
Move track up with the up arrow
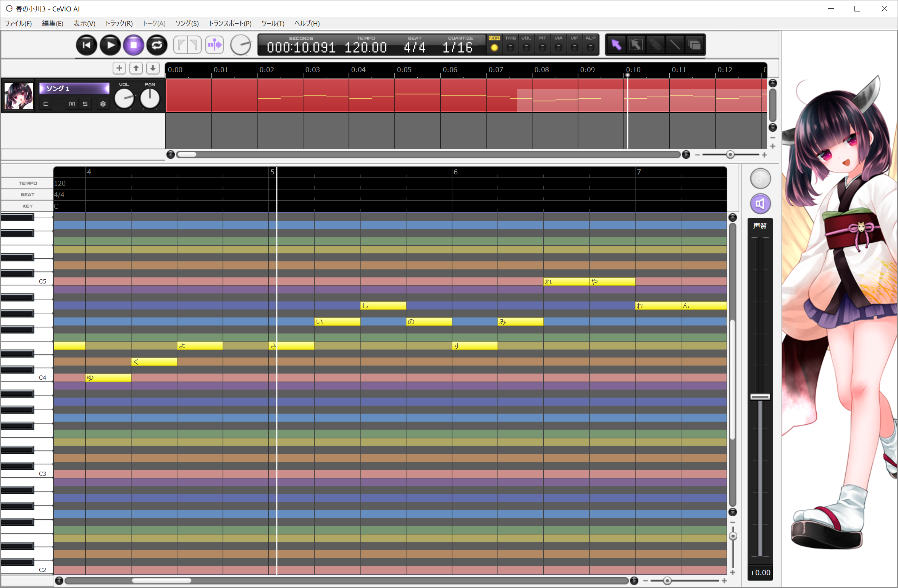click(x=136, y=68)
